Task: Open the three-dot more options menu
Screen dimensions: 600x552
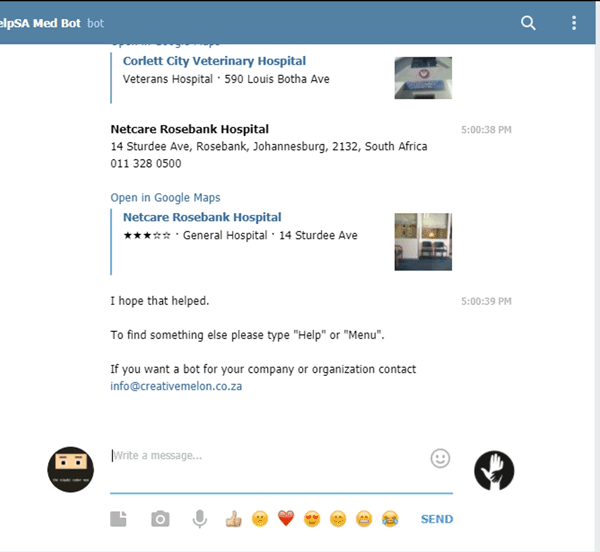Action: (574, 23)
